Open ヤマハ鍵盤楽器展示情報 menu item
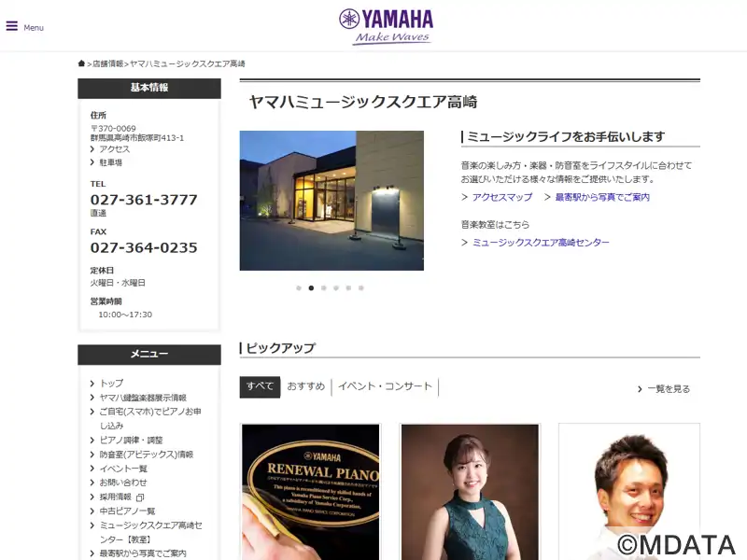Screen dimensions: 747x560 click(143, 398)
